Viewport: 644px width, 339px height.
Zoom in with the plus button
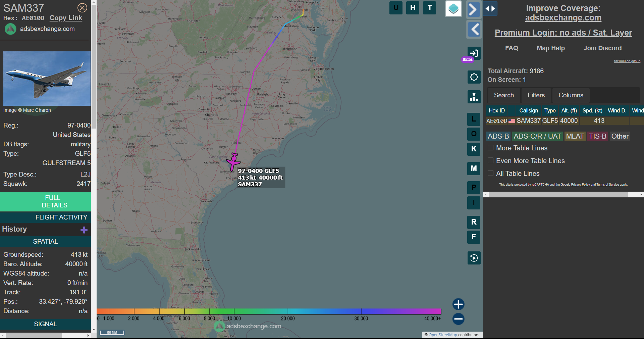[458, 304]
